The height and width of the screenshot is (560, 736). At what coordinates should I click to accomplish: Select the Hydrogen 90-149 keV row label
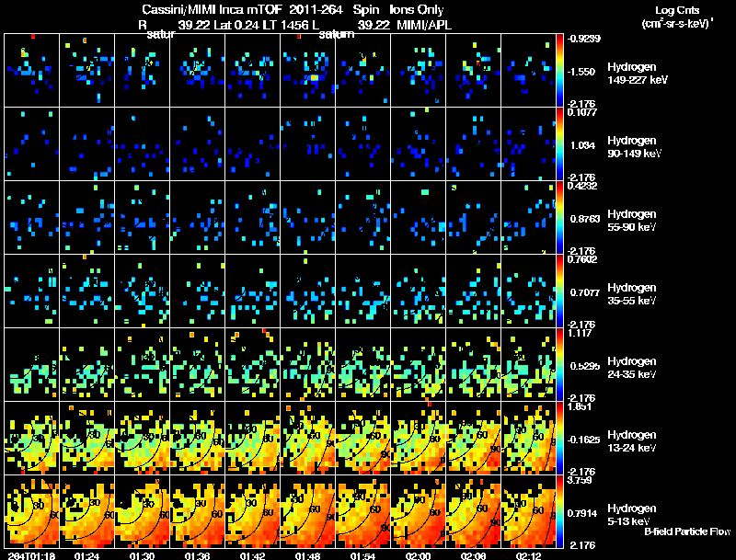[x=634, y=147]
